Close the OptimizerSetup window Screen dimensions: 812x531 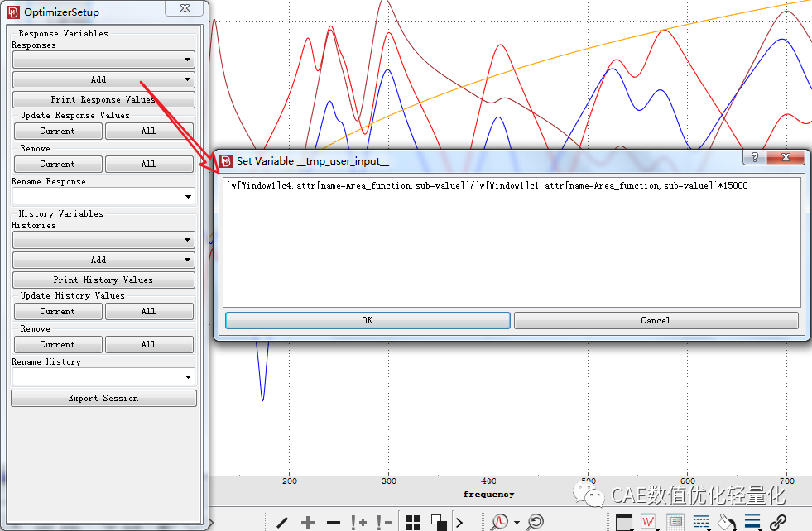click(185, 8)
